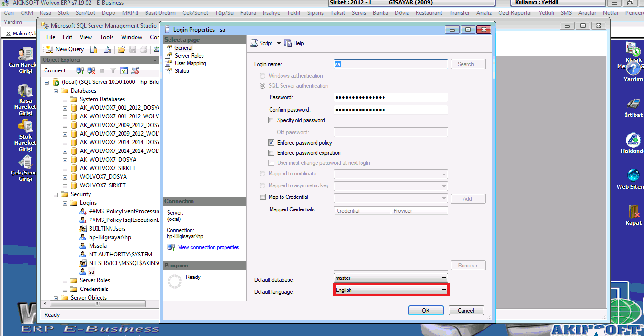Open Window menu in SSMS
The image size is (644, 336).
pos(132,37)
